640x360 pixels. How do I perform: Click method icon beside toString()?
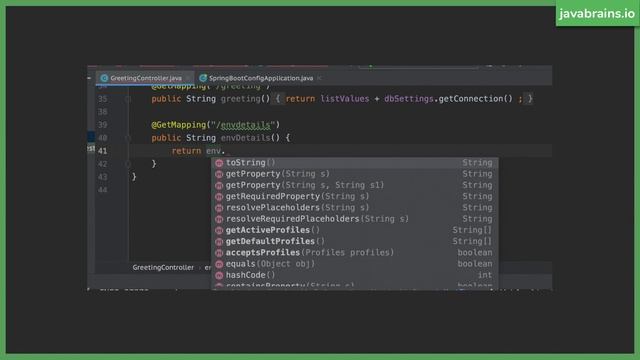tap(219, 163)
